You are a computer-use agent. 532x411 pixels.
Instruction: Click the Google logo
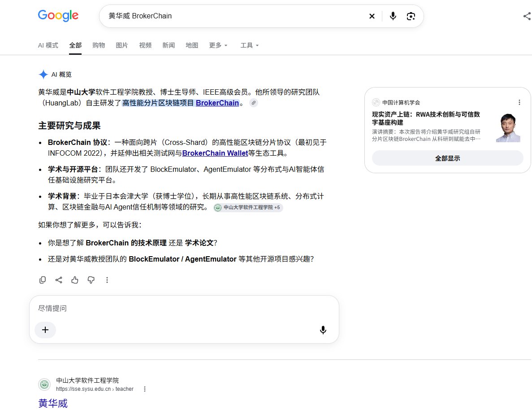[x=58, y=16]
